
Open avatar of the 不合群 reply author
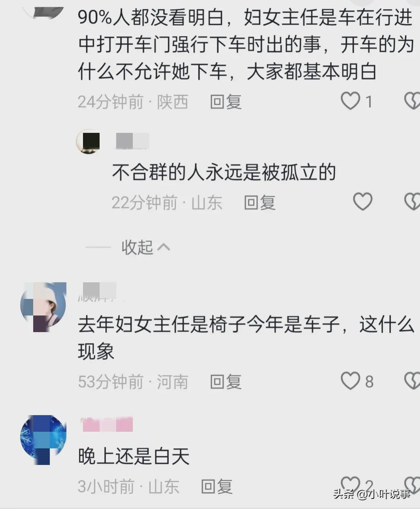coord(88,142)
